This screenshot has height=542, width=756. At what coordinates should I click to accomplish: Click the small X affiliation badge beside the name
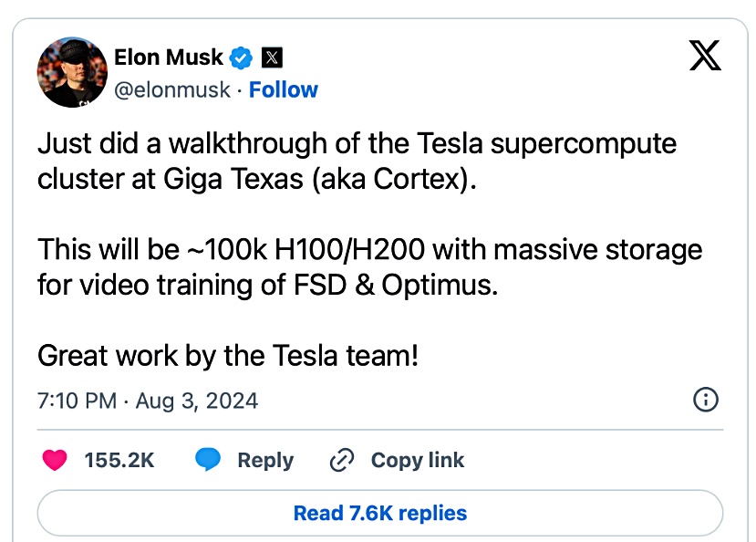[272, 57]
